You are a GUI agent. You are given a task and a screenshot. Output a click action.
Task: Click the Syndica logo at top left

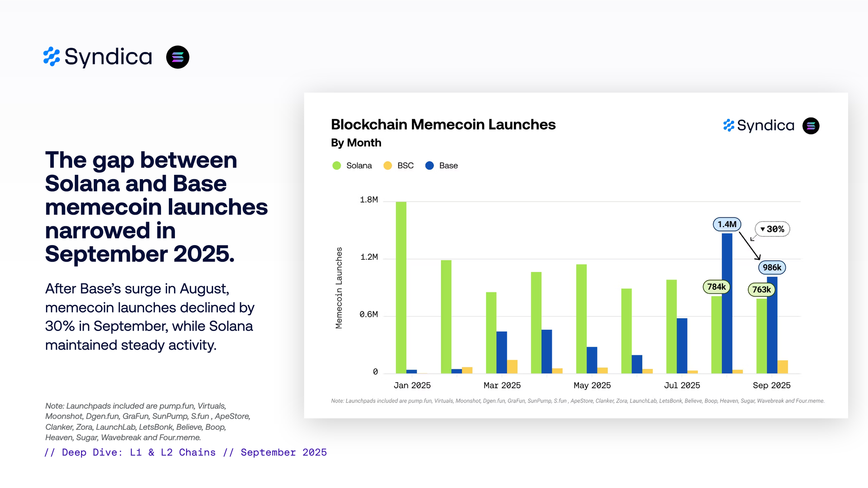98,57
